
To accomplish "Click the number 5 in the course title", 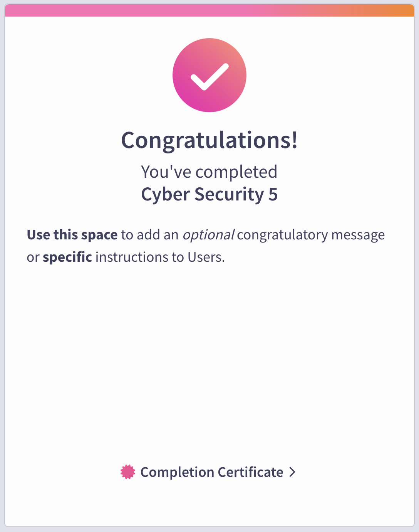I will point(273,194).
